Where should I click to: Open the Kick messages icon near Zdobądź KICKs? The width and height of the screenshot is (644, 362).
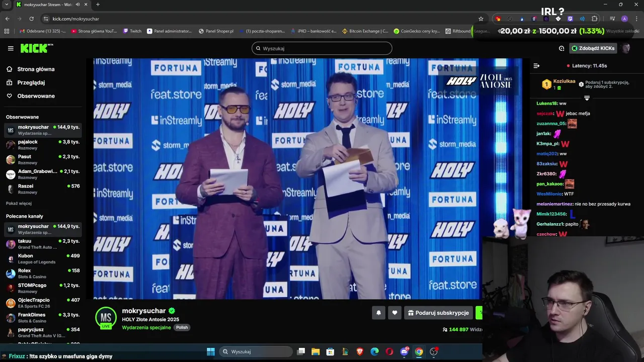point(561,48)
